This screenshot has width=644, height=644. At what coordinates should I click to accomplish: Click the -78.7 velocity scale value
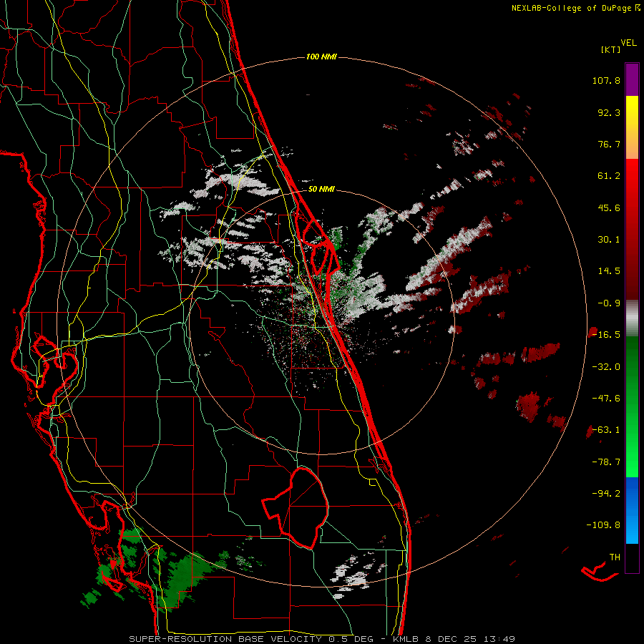[606, 462]
